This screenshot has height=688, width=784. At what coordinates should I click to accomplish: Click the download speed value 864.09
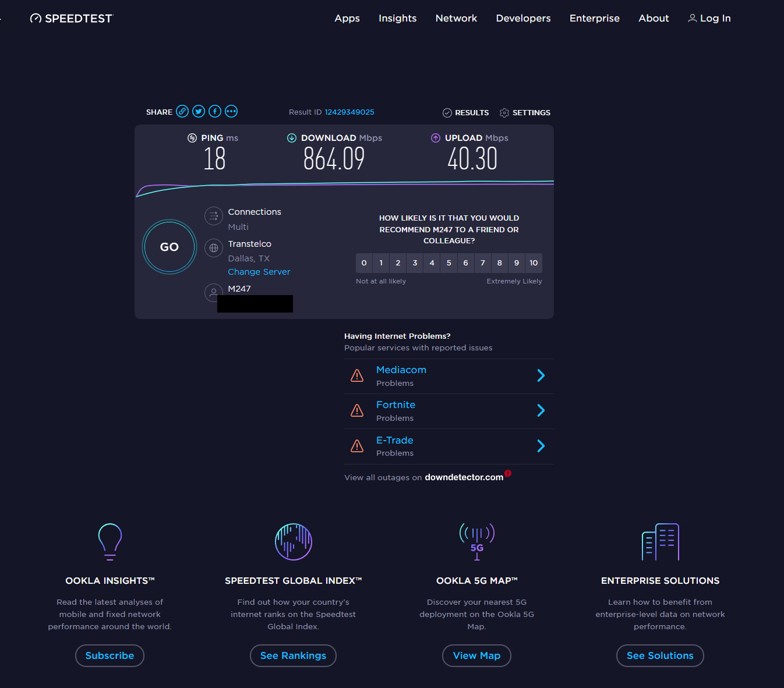(334, 158)
